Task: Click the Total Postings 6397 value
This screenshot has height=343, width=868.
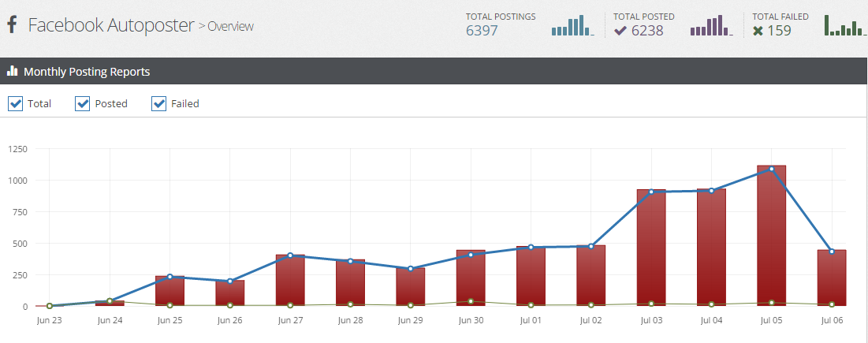Action: [482, 31]
